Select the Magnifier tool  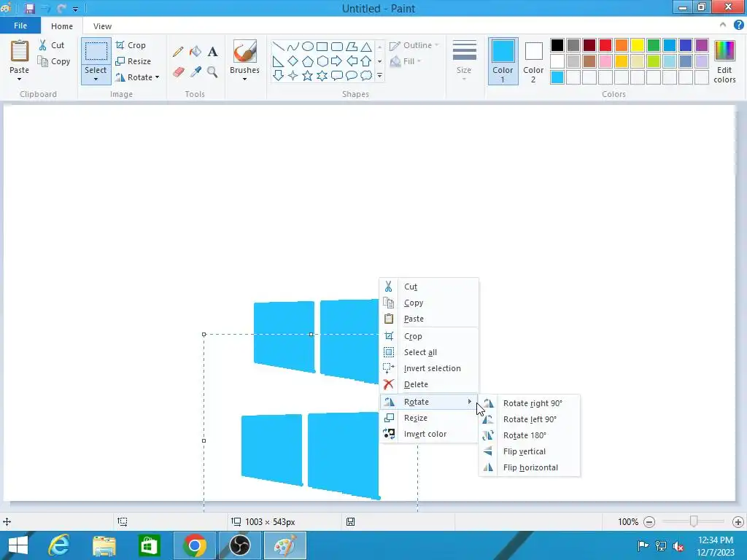212,72
